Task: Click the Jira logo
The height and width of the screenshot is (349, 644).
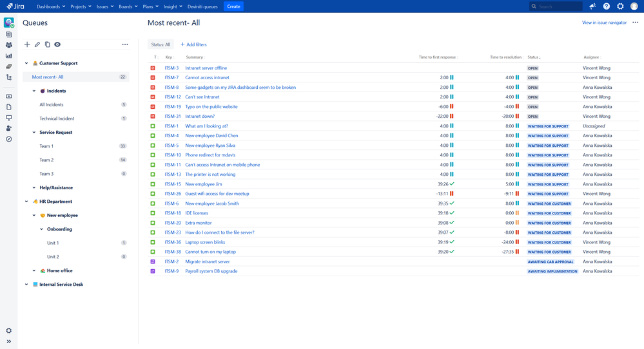Action: (x=15, y=6)
